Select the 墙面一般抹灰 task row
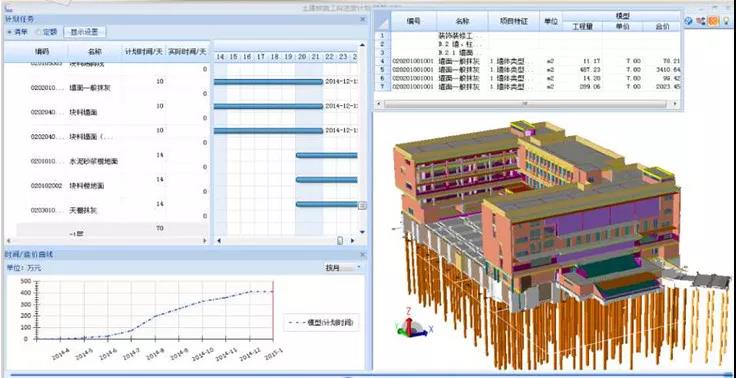Screen dimensions: 736x378 pyautogui.click(x=106, y=87)
